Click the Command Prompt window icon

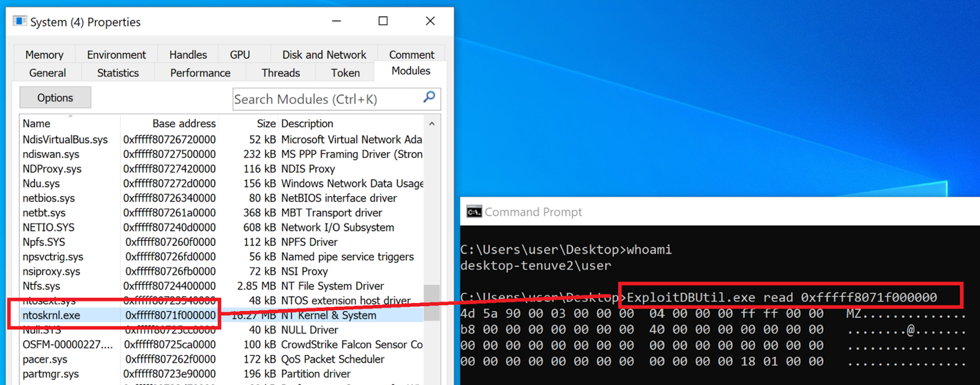[474, 212]
